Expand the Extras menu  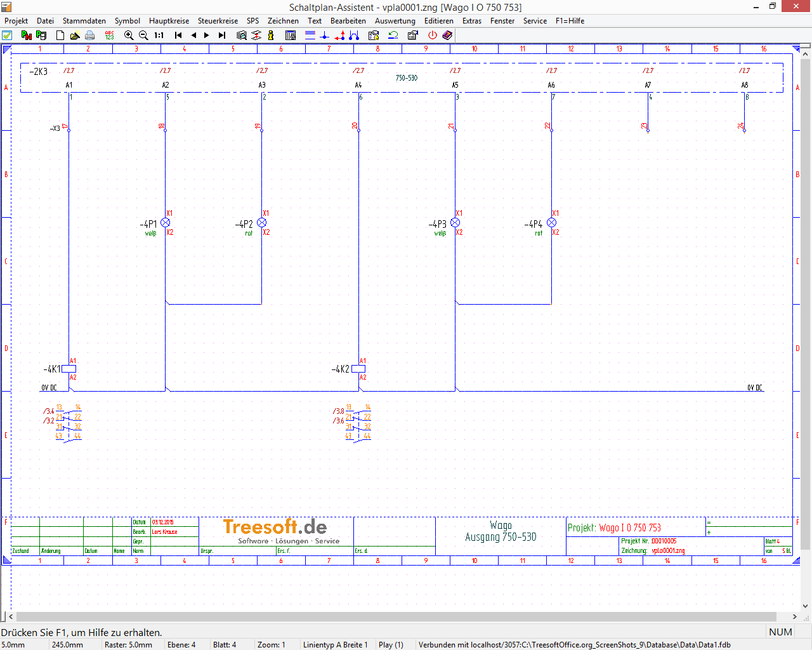pos(471,21)
